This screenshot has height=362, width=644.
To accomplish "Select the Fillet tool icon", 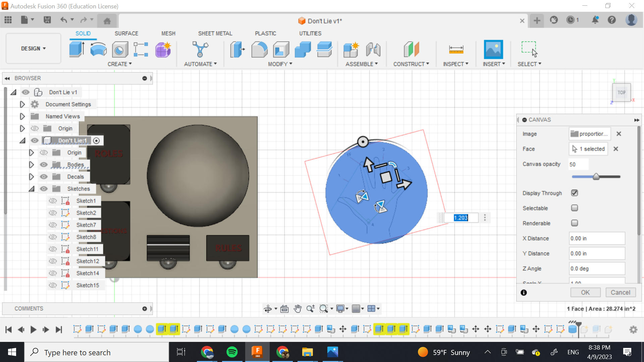I will click(x=259, y=49).
